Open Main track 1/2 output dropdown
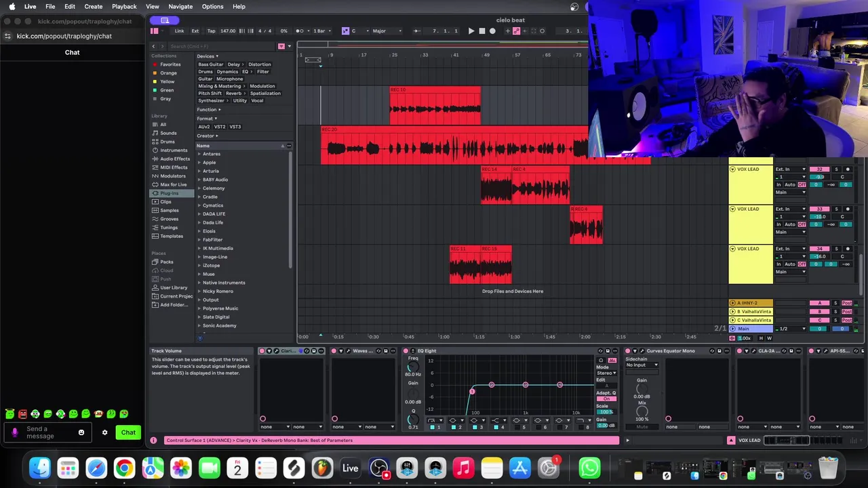 [791, 329]
